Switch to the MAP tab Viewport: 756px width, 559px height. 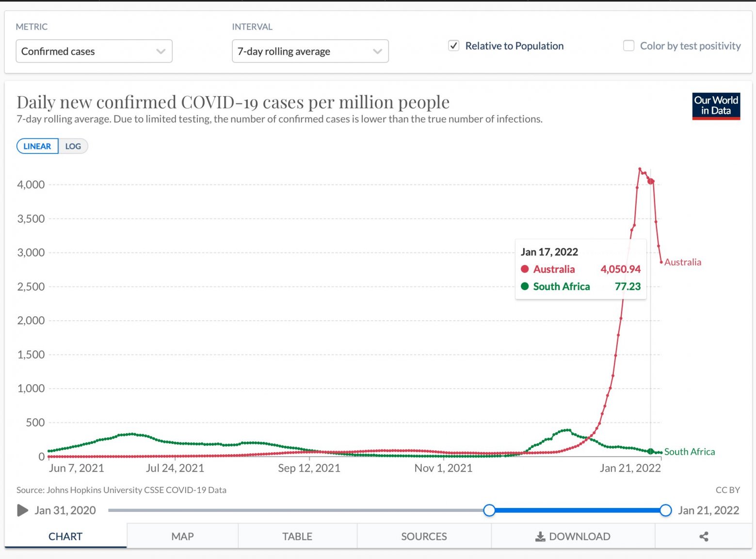(x=182, y=536)
